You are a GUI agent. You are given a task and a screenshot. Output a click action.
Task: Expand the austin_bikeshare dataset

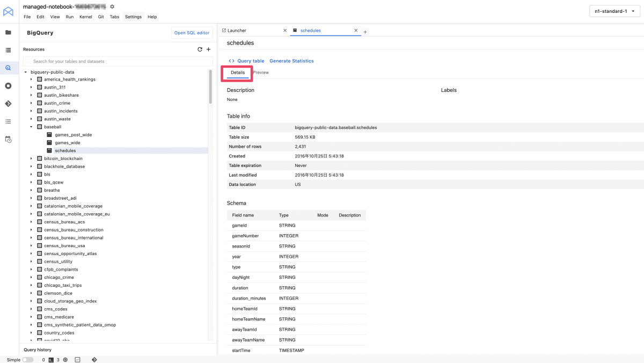(32, 95)
